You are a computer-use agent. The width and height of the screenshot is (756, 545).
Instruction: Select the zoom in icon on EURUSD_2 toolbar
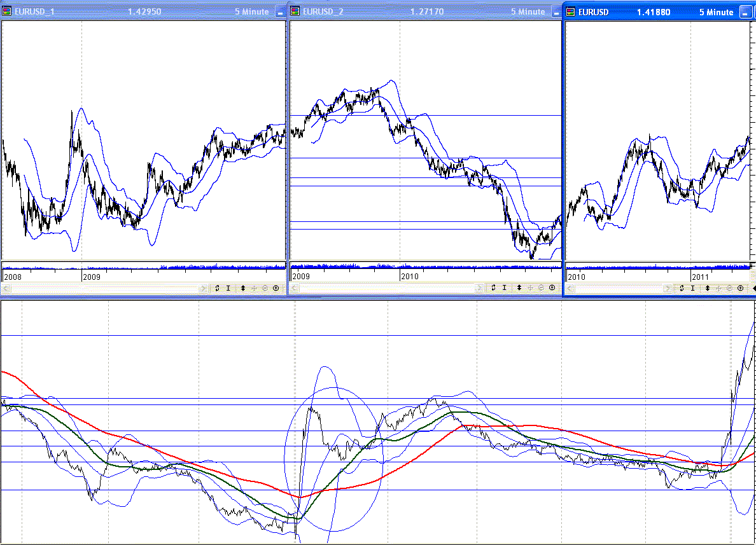pyautogui.click(x=552, y=288)
